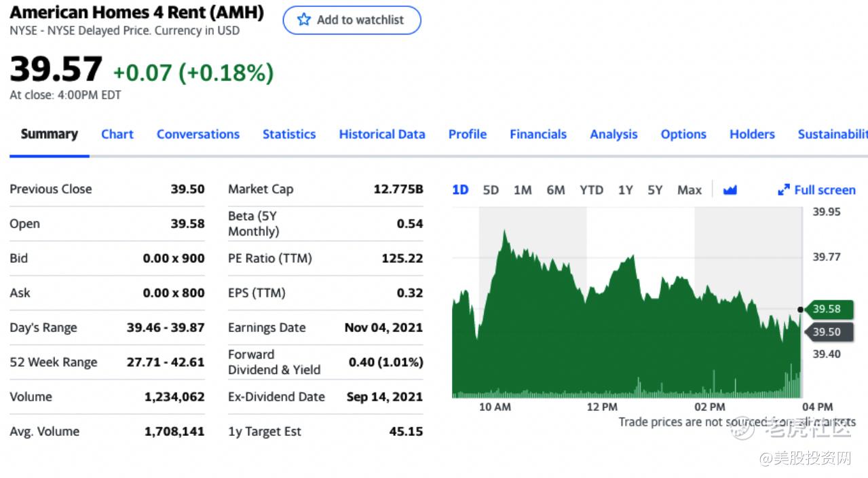Open the Conversations tab
The height and width of the screenshot is (478, 868).
(198, 134)
